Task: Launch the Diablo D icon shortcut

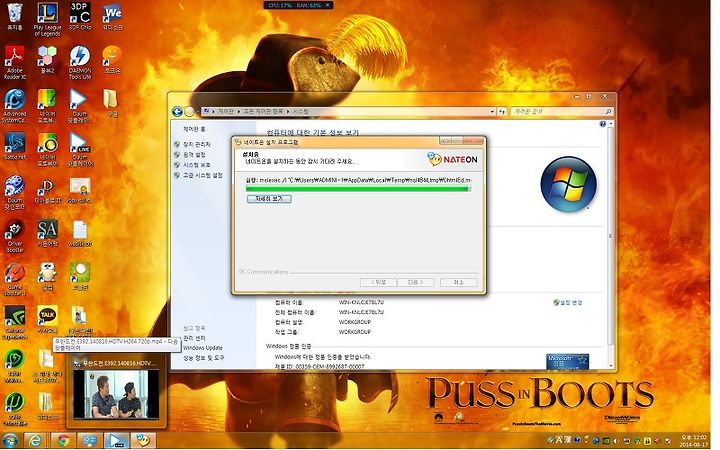Action: tap(48, 190)
